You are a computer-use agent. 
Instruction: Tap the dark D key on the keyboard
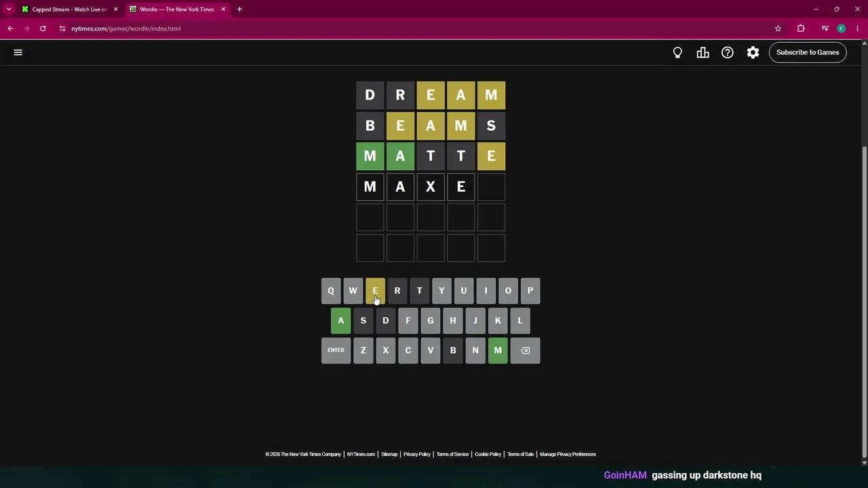tap(385, 321)
